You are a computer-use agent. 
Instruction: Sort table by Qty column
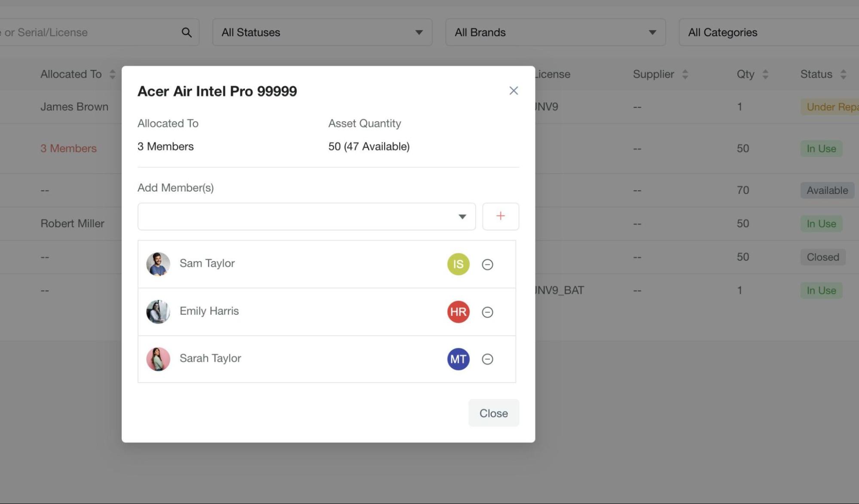[765, 74]
